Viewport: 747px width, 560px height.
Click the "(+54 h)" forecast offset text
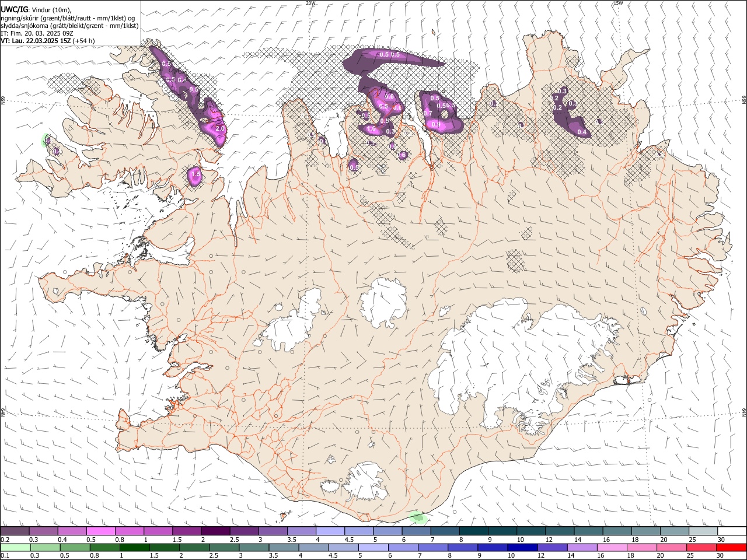(84, 41)
